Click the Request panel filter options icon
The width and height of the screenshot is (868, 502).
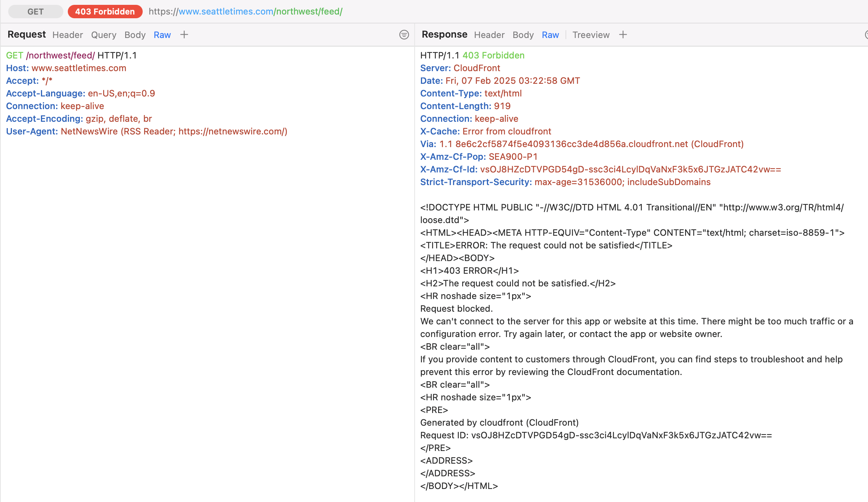[x=404, y=35]
